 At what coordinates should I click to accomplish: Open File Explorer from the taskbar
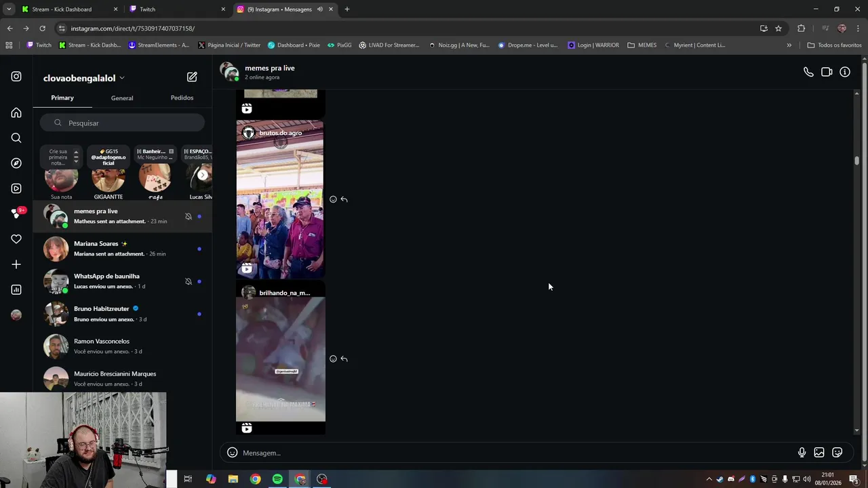pyautogui.click(x=233, y=479)
